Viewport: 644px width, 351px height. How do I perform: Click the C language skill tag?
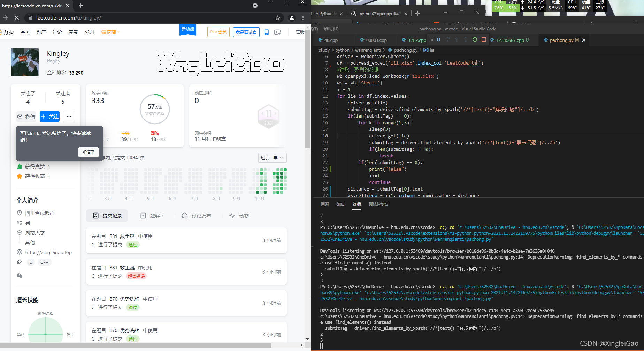pyautogui.click(x=31, y=262)
